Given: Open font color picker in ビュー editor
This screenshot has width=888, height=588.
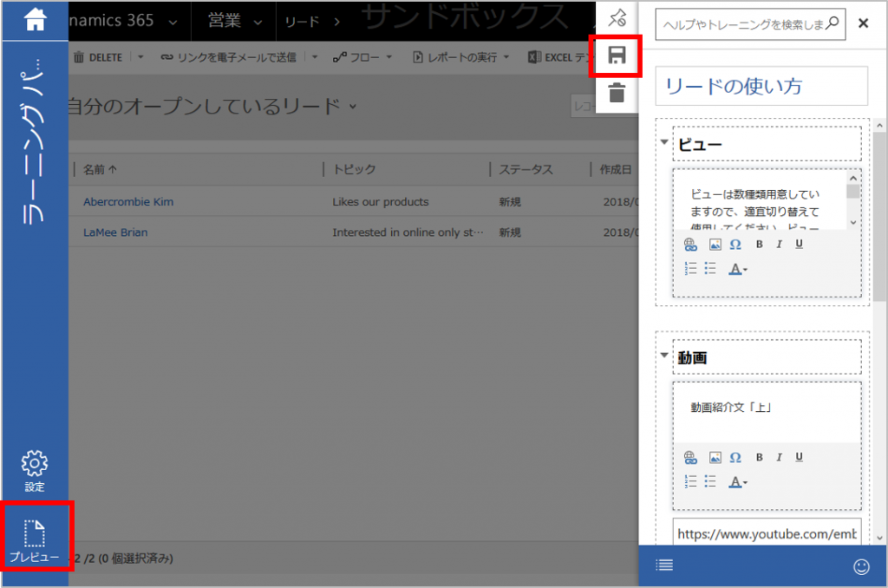Looking at the screenshot, I should [x=737, y=269].
